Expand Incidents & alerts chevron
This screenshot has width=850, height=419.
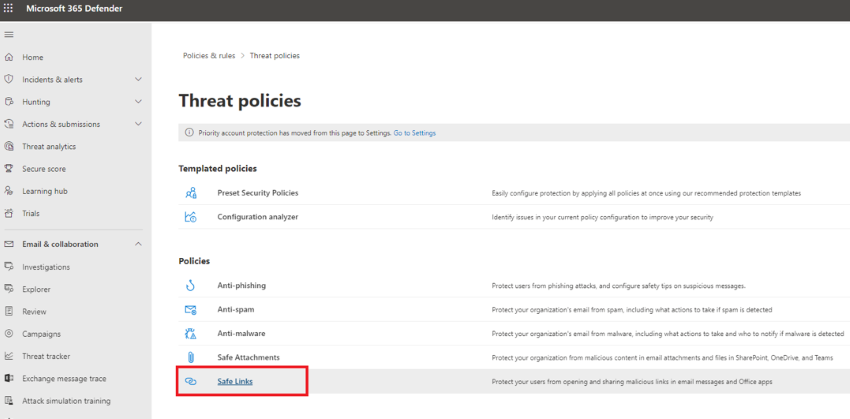(138, 79)
